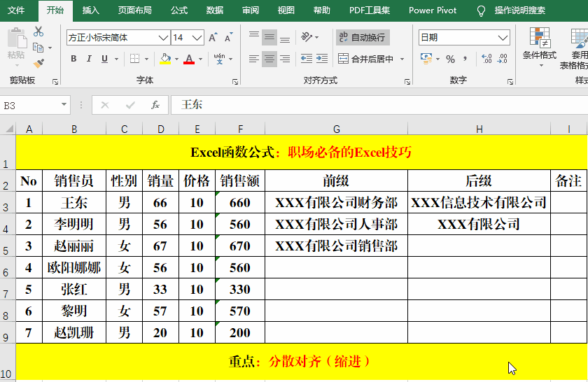
Task: Expand the Name Box B3 dropdown arrow
Action: [64, 104]
